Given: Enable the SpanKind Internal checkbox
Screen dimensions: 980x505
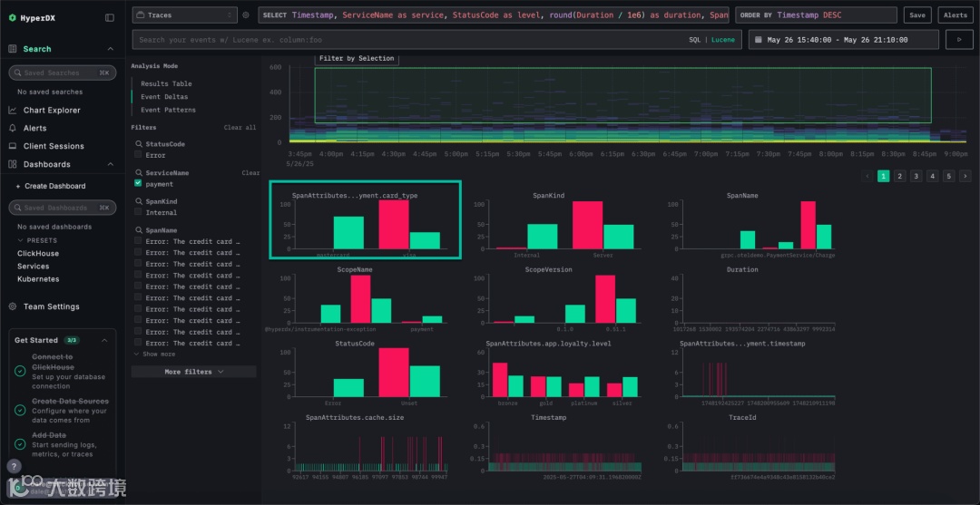Looking at the screenshot, I should (138, 212).
